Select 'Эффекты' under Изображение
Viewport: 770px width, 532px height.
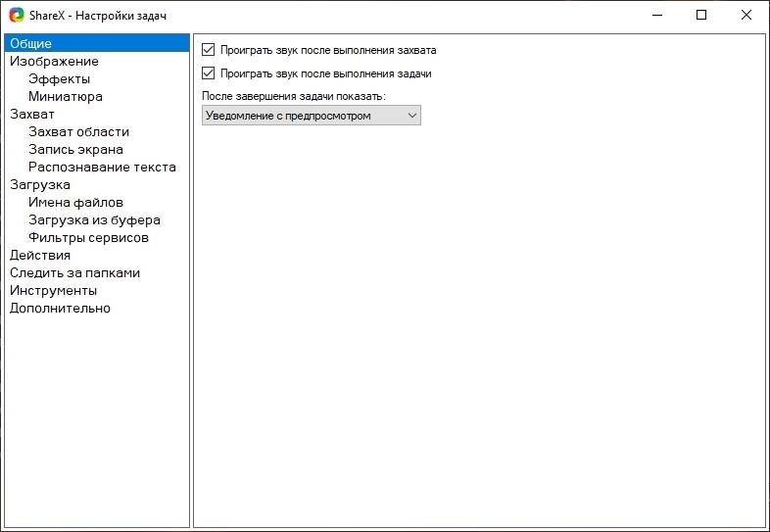(x=60, y=78)
